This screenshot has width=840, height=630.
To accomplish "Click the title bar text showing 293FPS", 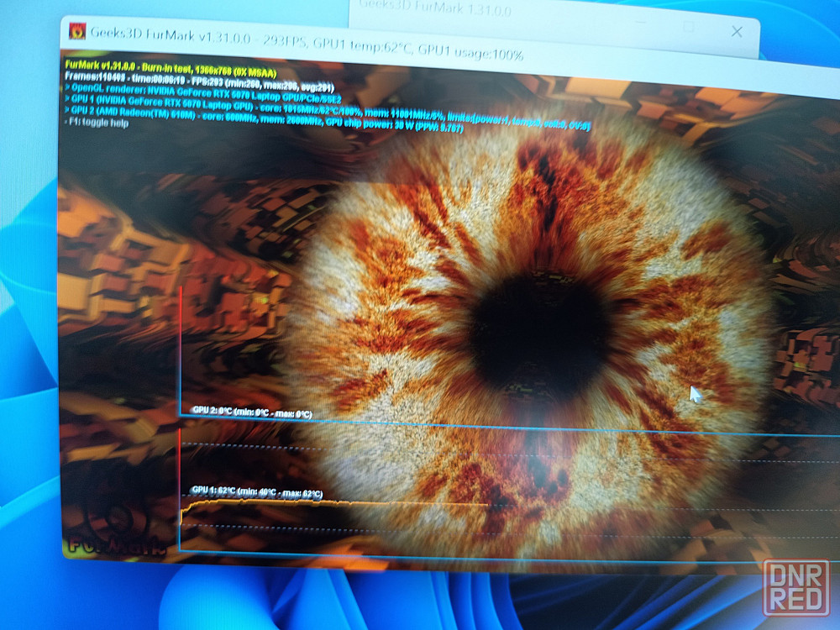I will (285, 42).
